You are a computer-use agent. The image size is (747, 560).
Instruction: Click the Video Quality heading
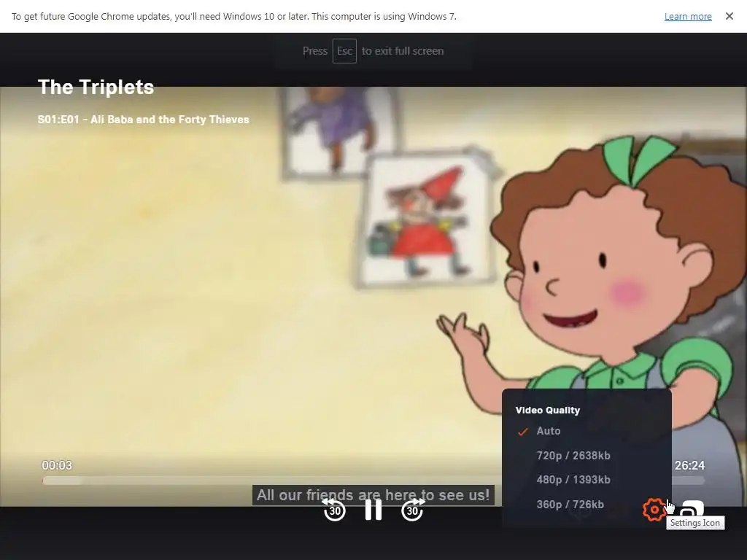point(547,410)
